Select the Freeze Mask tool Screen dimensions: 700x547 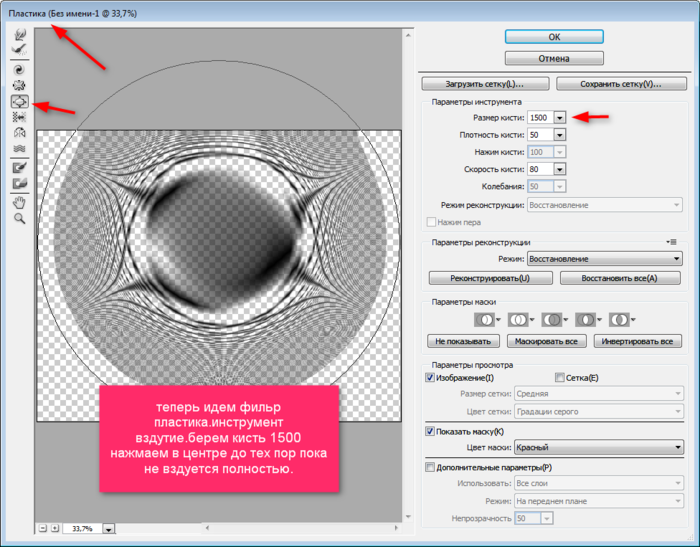[19, 168]
